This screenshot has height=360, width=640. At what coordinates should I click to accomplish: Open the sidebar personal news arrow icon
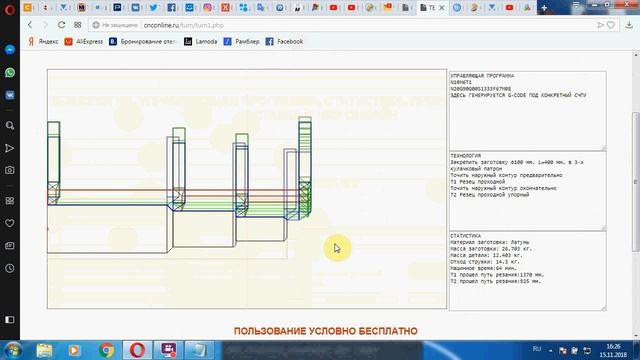(10, 148)
